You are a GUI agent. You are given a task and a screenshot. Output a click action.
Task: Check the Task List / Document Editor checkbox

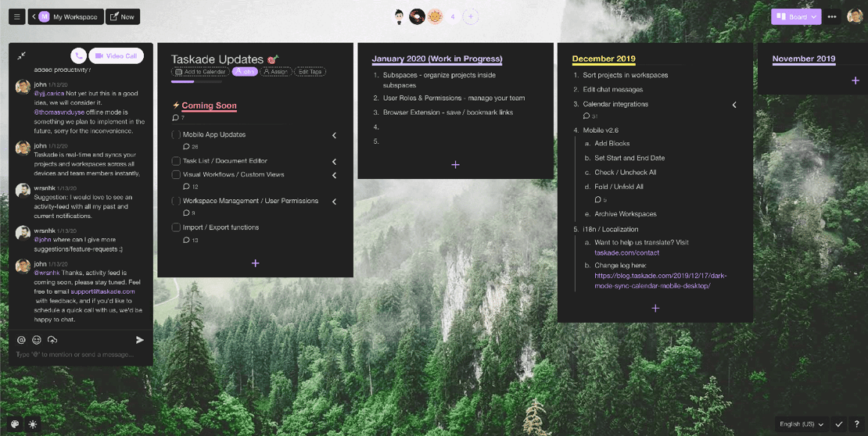pos(176,161)
